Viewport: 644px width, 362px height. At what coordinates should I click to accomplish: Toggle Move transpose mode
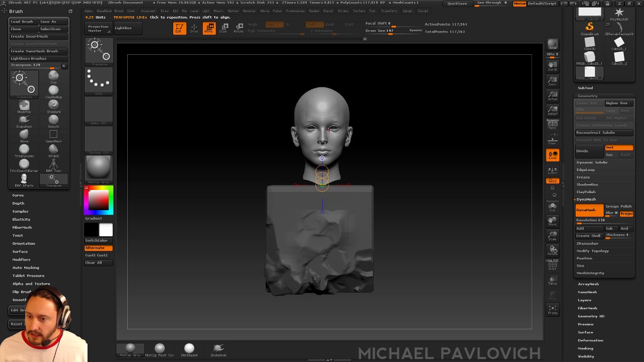209,28
